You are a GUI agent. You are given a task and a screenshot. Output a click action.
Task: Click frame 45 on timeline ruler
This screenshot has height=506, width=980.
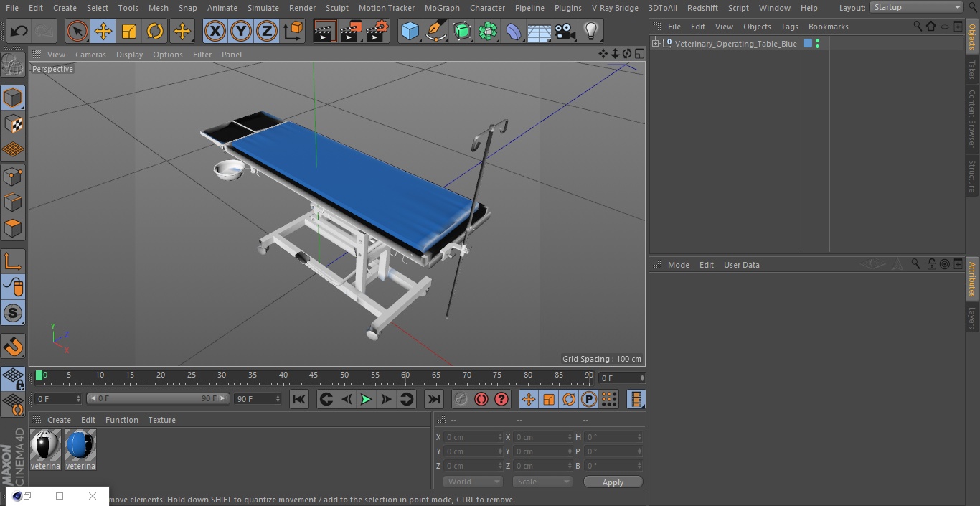pyautogui.click(x=314, y=375)
